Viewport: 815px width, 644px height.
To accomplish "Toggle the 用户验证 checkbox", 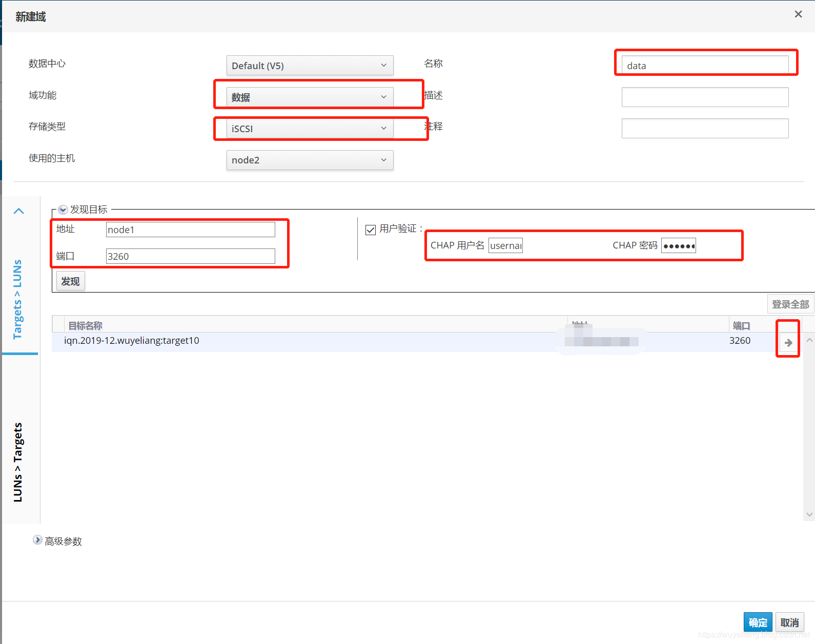I will coord(371,230).
